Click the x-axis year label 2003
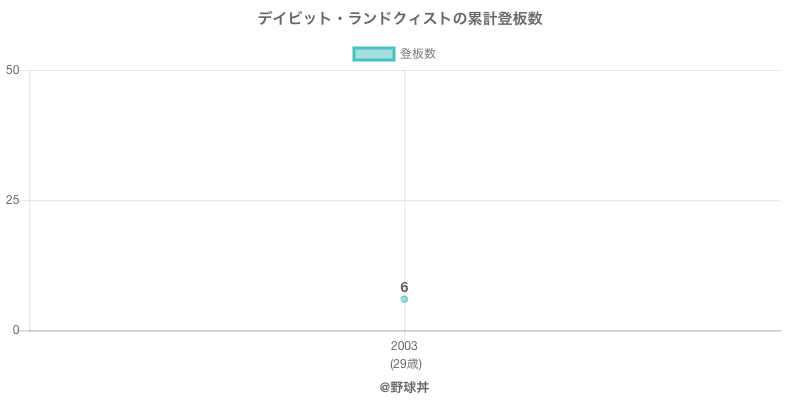800x400 pixels. pos(404,346)
